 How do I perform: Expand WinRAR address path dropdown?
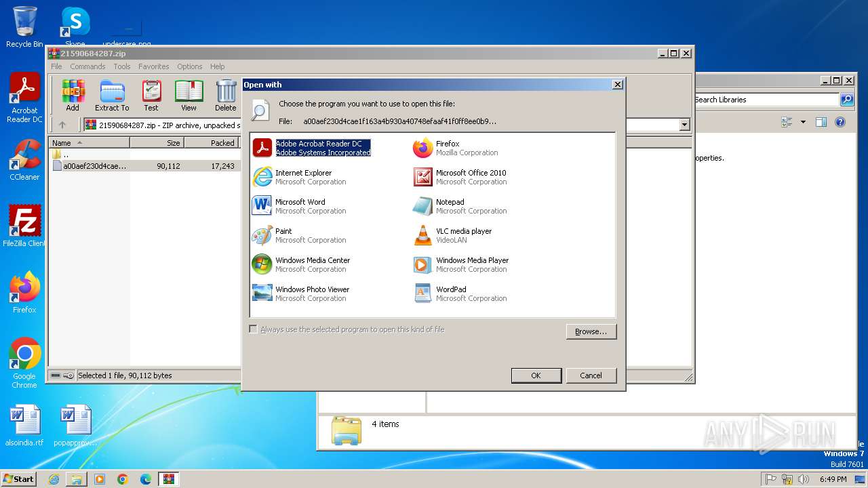click(684, 125)
